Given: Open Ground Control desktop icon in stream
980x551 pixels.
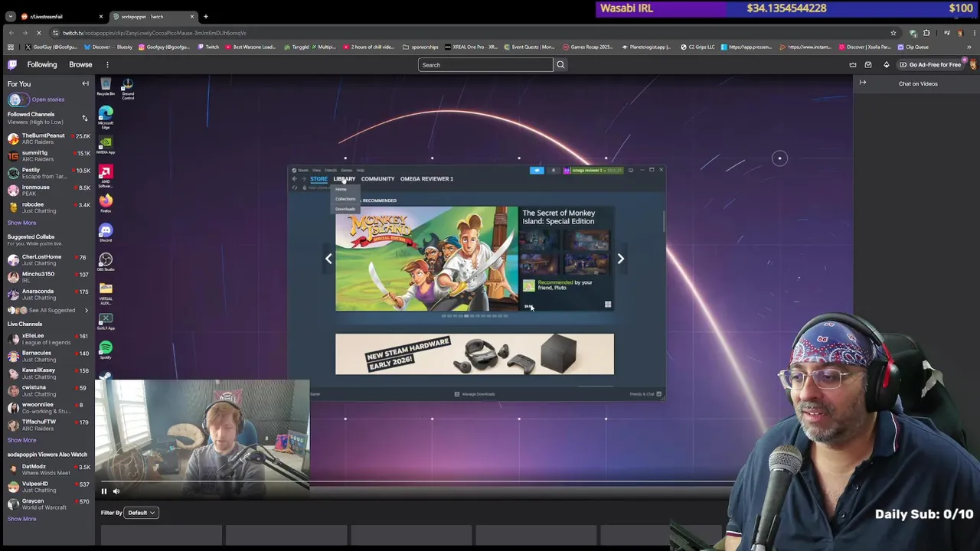Looking at the screenshot, I should (128, 89).
